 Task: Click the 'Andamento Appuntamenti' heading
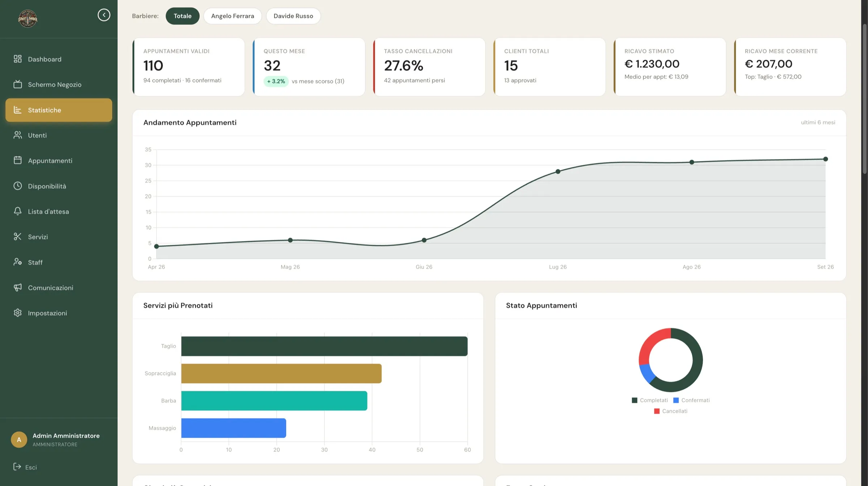pyautogui.click(x=190, y=123)
